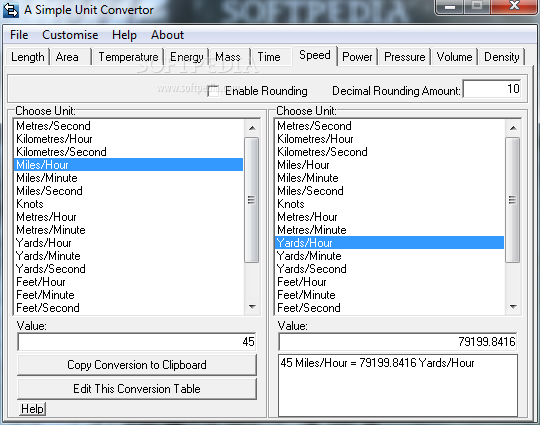Switch to the Length tab
540x425 pixels.
point(28,57)
